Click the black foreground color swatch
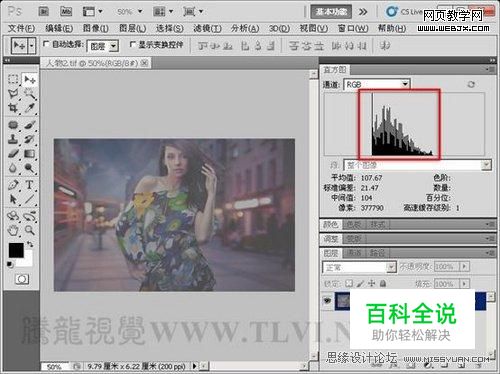The image size is (500, 374). tap(16, 250)
